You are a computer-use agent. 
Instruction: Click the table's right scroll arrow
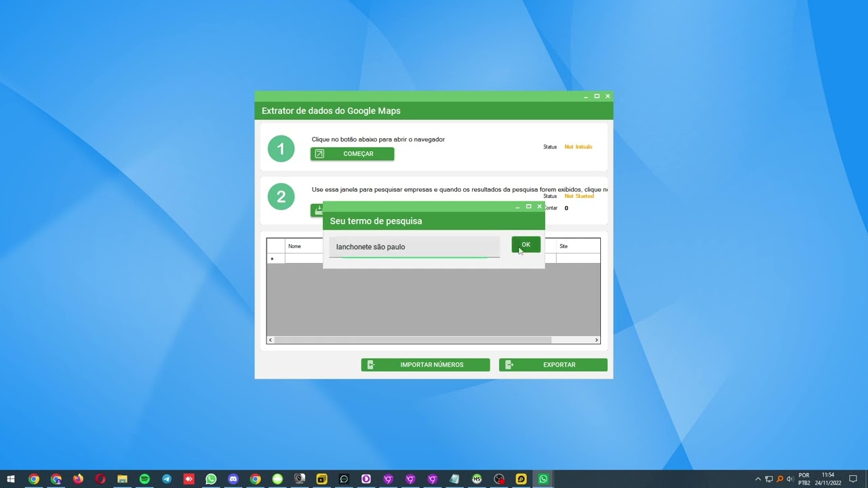[x=597, y=340]
